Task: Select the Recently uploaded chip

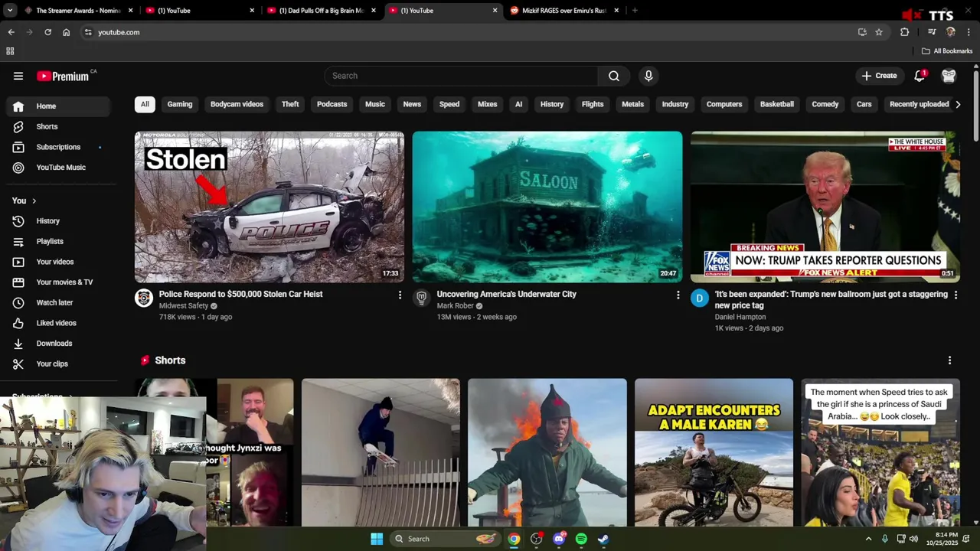Action: (x=919, y=104)
